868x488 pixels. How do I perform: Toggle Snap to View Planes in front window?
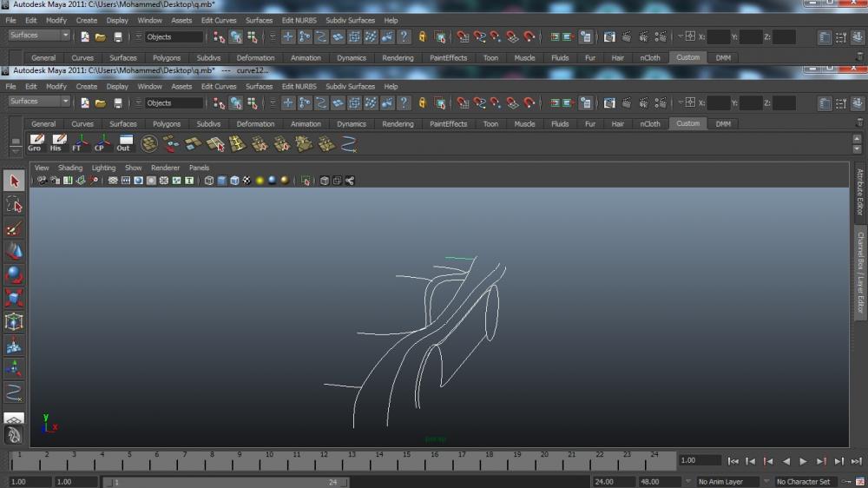513,103
